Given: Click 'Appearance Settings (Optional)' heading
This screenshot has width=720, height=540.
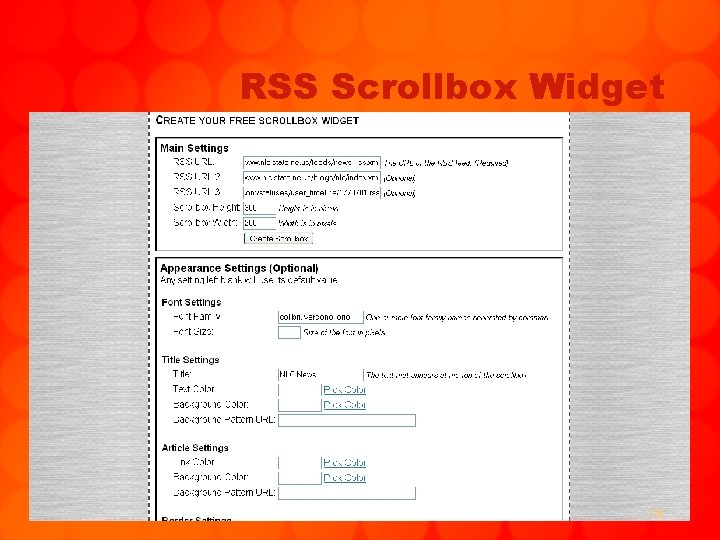Looking at the screenshot, I should click(239, 268).
